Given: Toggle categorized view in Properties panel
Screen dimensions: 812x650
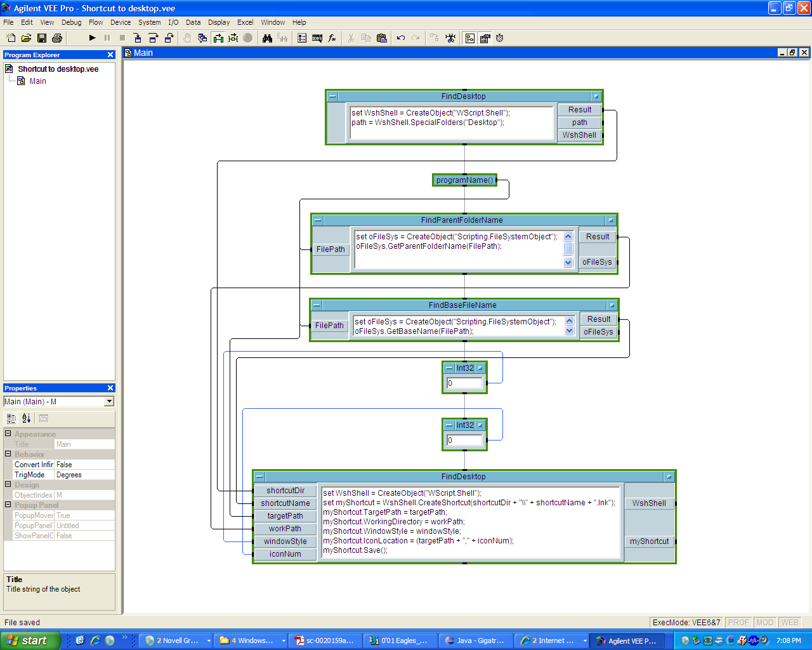Looking at the screenshot, I should tap(11, 418).
